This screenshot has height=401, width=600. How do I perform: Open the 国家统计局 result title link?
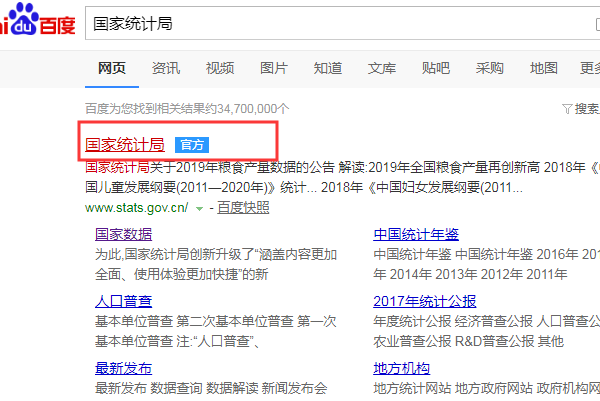click(x=125, y=145)
